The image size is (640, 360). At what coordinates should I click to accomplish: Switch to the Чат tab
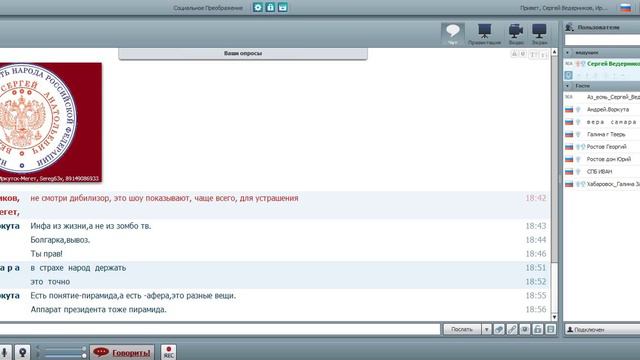[453, 34]
